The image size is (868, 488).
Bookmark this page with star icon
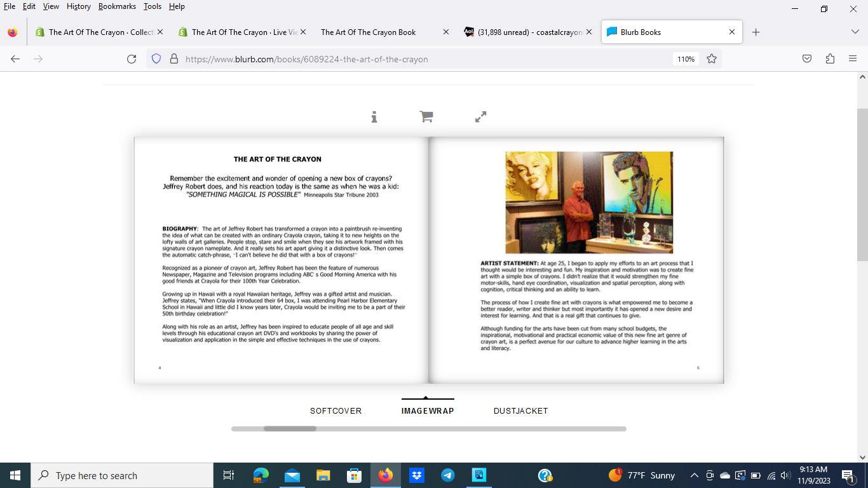pos(712,59)
